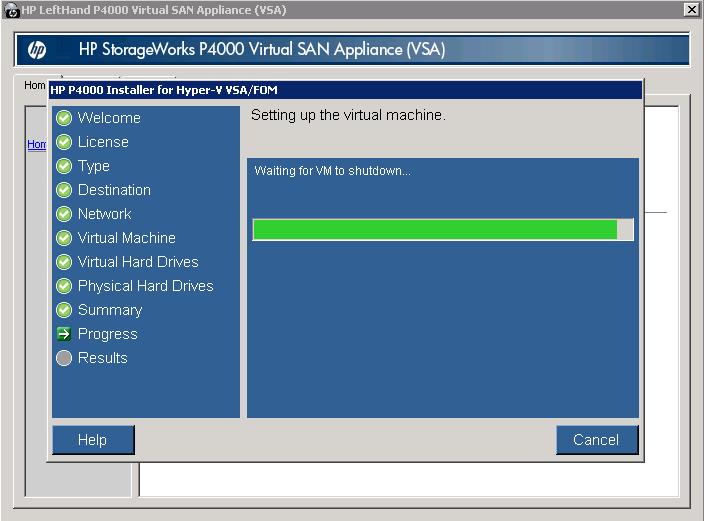
Task: Click the Progress step arrow icon
Action: pos(64,334)
